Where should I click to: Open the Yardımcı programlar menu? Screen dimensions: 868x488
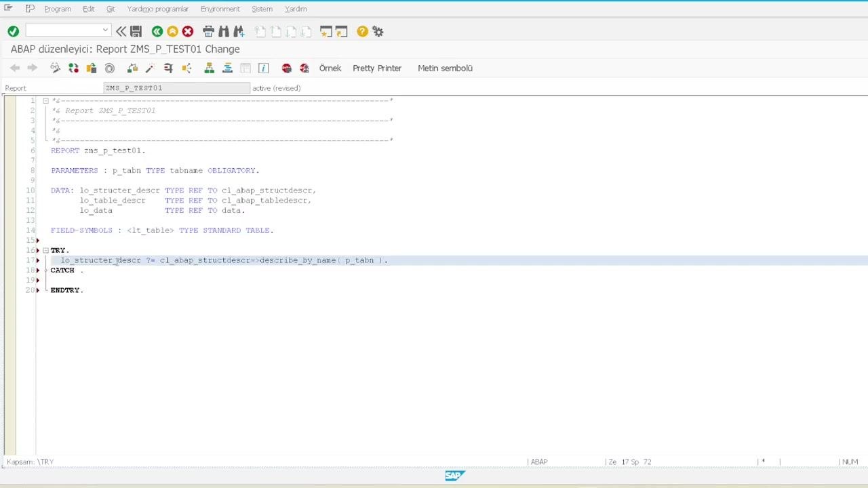pos(158,9)
